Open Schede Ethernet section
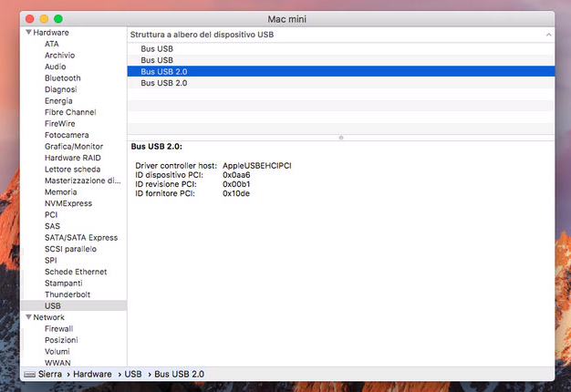Viewport: 571px width, 392px height. point(76,272)
